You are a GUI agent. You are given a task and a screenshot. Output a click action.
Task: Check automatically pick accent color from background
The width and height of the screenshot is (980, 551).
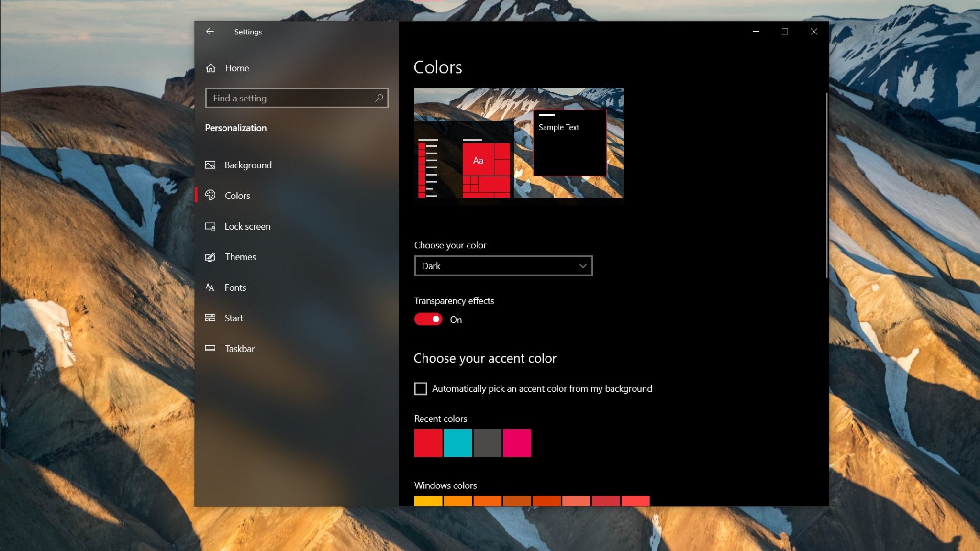pos(421,388)
